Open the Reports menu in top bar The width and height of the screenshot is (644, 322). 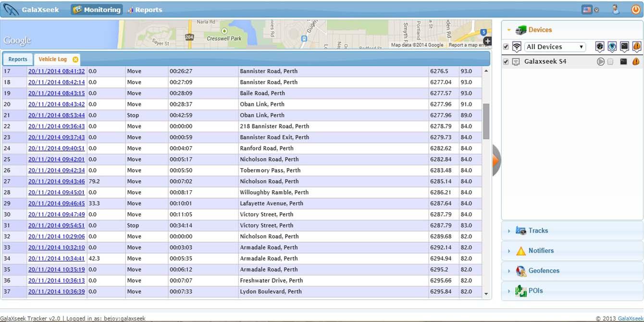click(x=144, y=10)
